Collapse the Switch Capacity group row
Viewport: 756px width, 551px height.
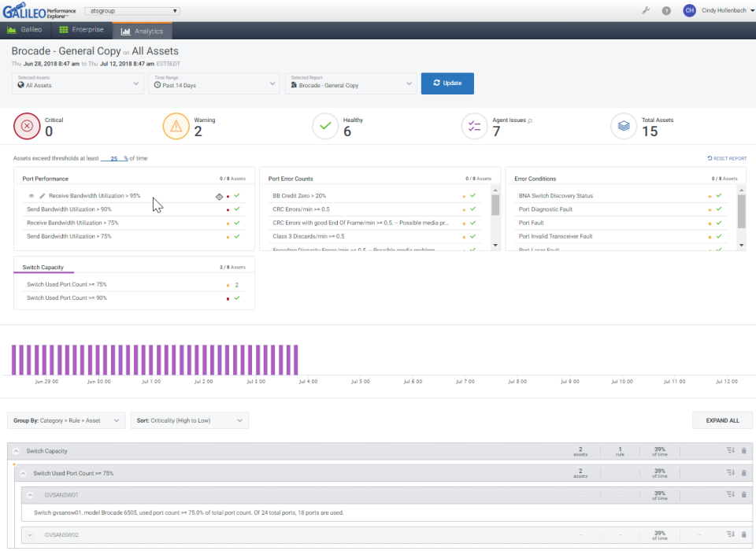[x=17, y=451]
